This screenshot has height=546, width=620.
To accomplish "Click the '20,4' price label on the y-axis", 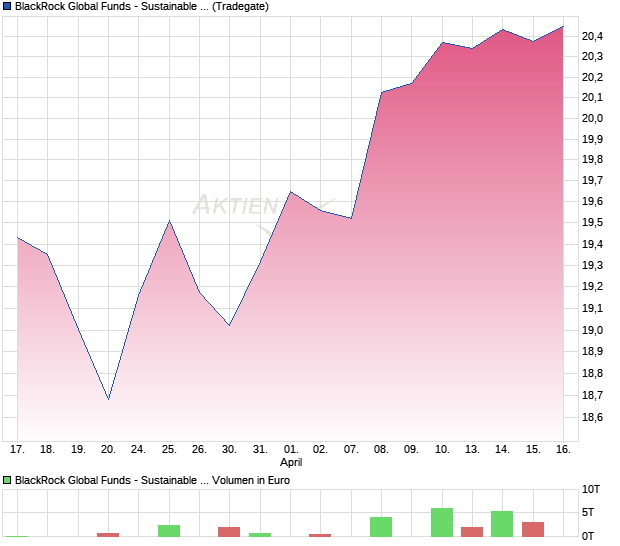I will coord(592,36).
